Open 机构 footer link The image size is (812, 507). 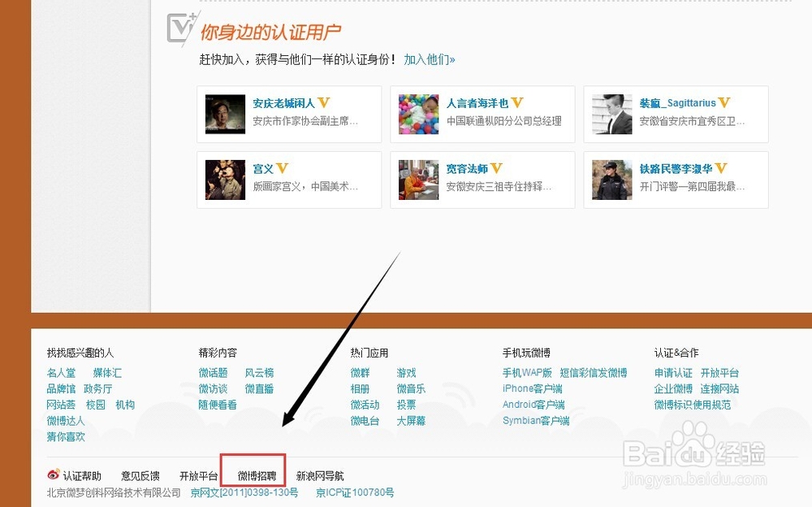125,405
